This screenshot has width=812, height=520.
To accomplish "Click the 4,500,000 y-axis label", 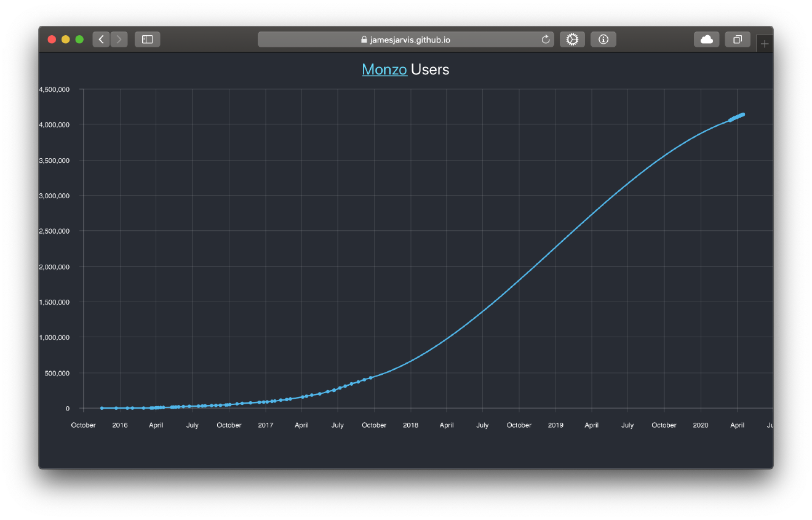I will [54, 89].
